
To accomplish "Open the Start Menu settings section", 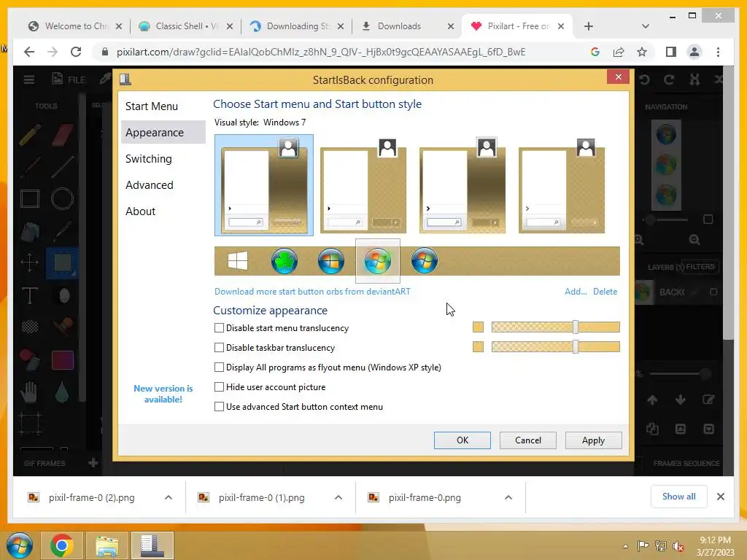I will pyautogui.click(x=163, y=106).
